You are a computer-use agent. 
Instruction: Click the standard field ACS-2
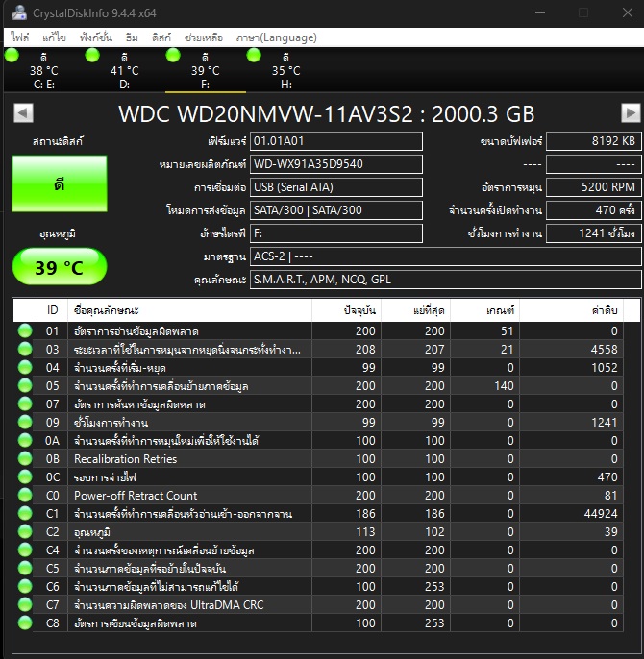coord(445,256)
